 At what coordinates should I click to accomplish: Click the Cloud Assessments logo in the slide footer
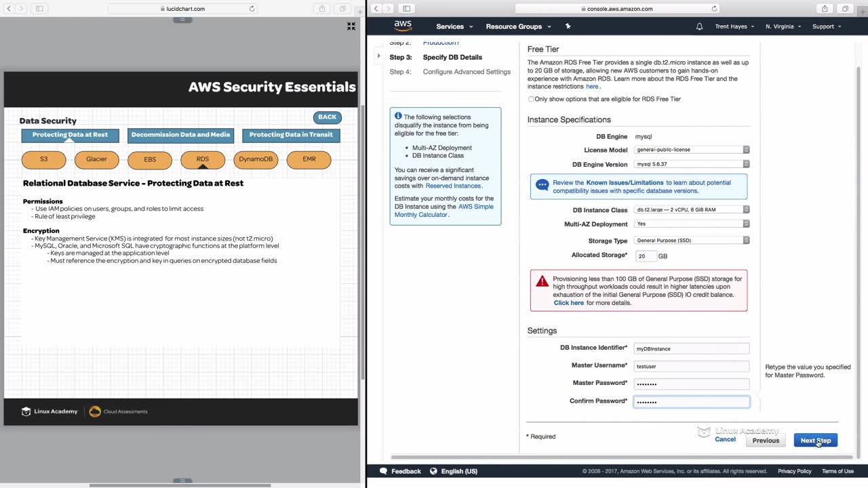(x=118, y=411)
